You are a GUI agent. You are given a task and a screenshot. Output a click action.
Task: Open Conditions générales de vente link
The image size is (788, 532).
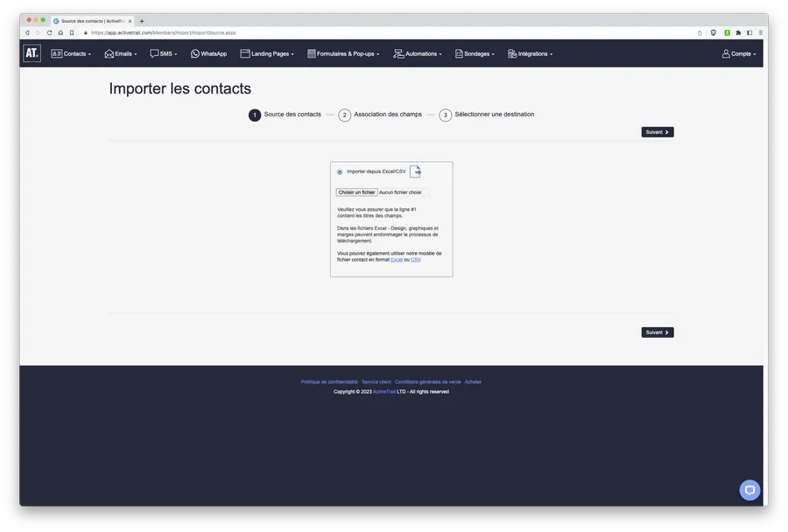[x=427, y=381]
